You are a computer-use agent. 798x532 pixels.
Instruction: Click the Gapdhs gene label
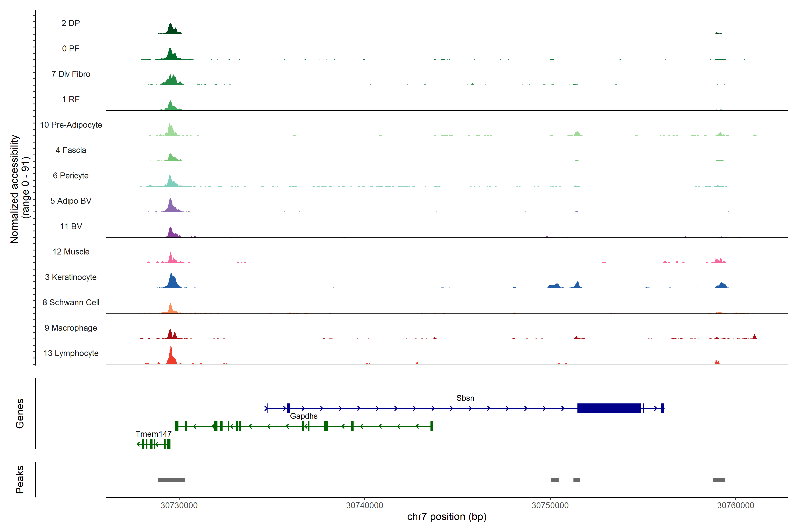[304, 416]
